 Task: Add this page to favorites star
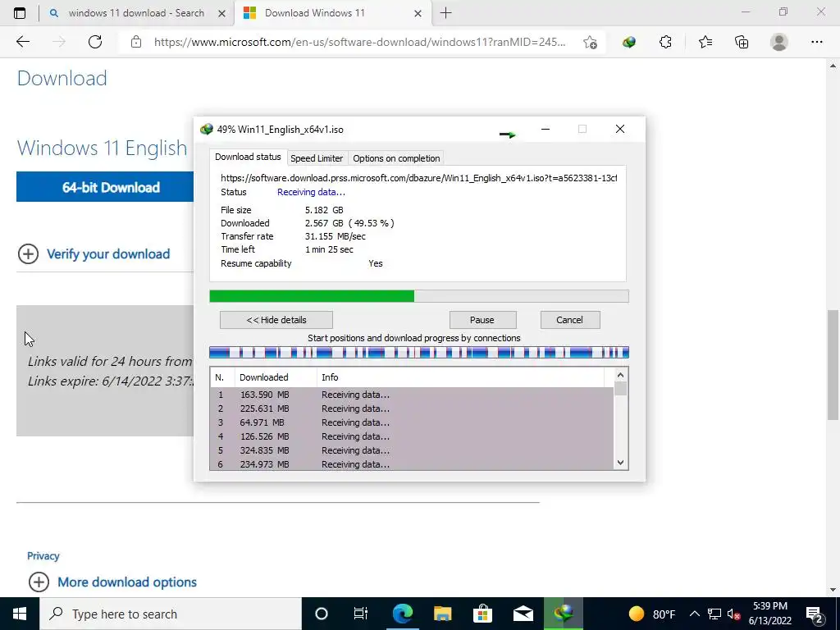coord(590,42)
